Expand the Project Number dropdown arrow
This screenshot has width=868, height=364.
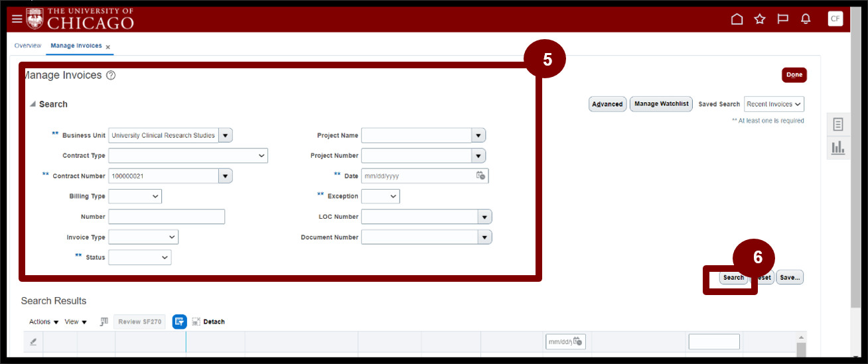coord(478,156)
